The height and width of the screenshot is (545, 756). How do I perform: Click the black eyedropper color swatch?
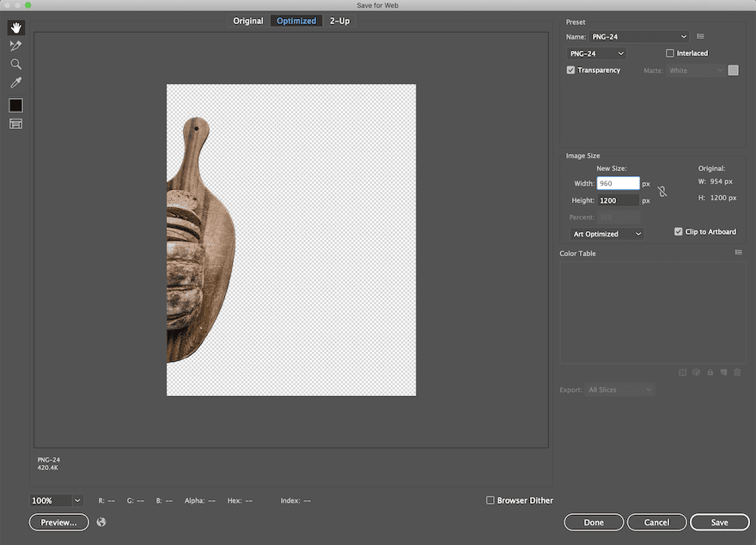15,105
